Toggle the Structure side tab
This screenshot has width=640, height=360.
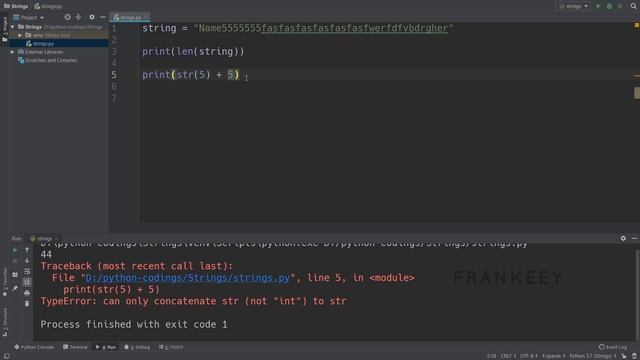point(5,322)
